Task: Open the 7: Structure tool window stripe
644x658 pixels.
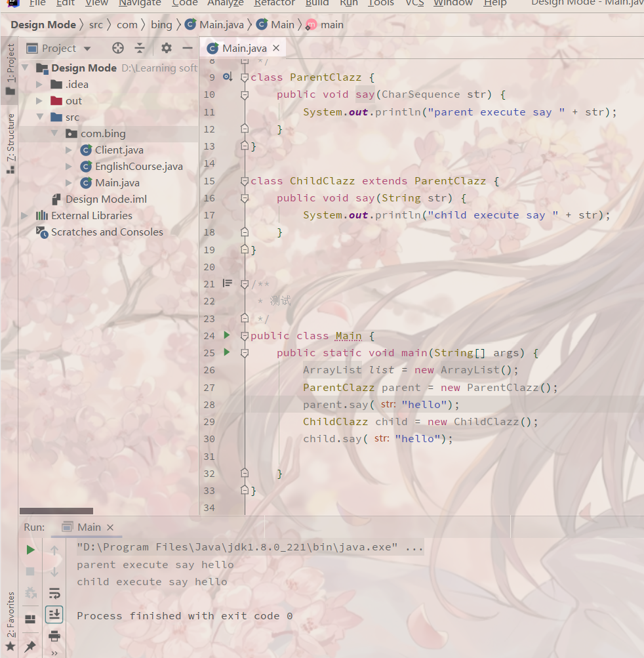Action: [10, 144]
